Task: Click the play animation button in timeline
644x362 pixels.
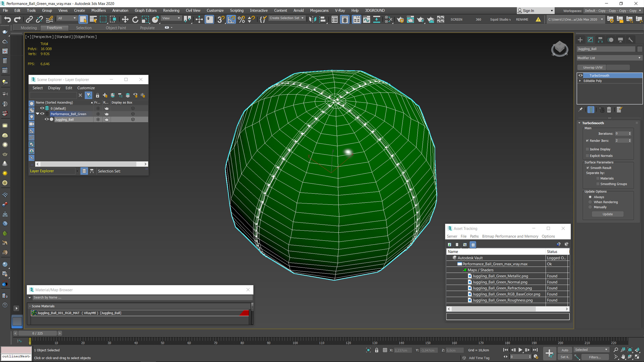Action: (x=520, y=350)
